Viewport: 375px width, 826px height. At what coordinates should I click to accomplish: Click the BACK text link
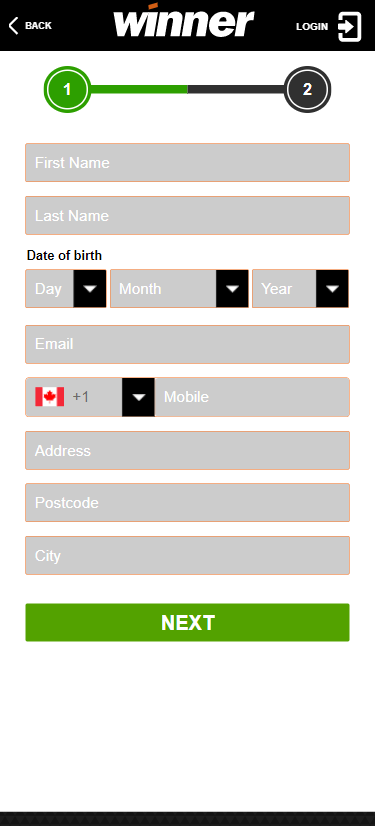(x=38, y=25)
